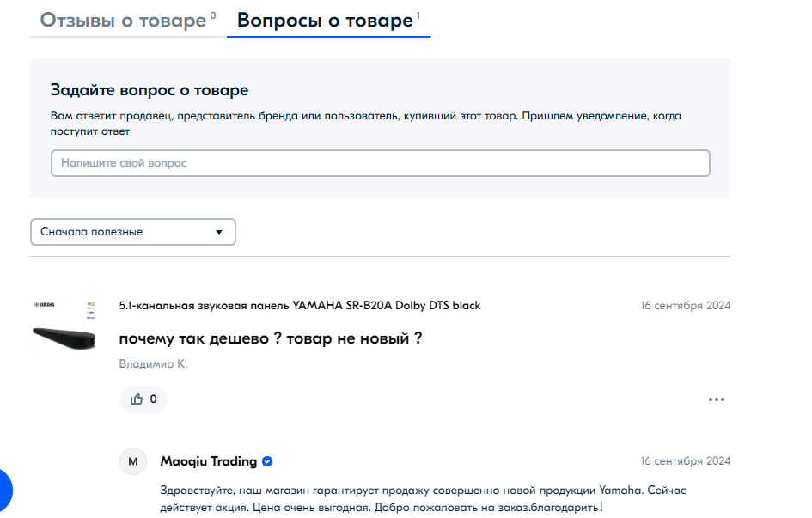
Task: Like the question with thumbs-up icon
Action: coord(143,399)
